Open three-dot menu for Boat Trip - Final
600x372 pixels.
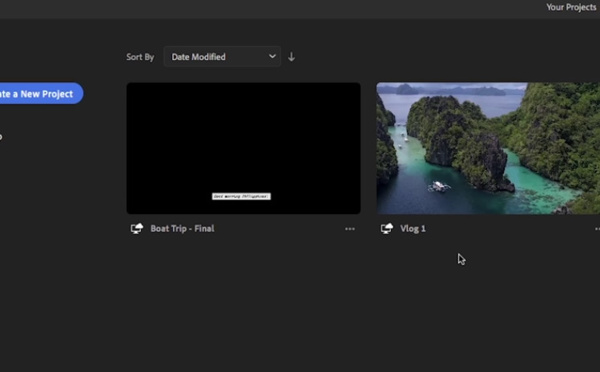[350, 229]
